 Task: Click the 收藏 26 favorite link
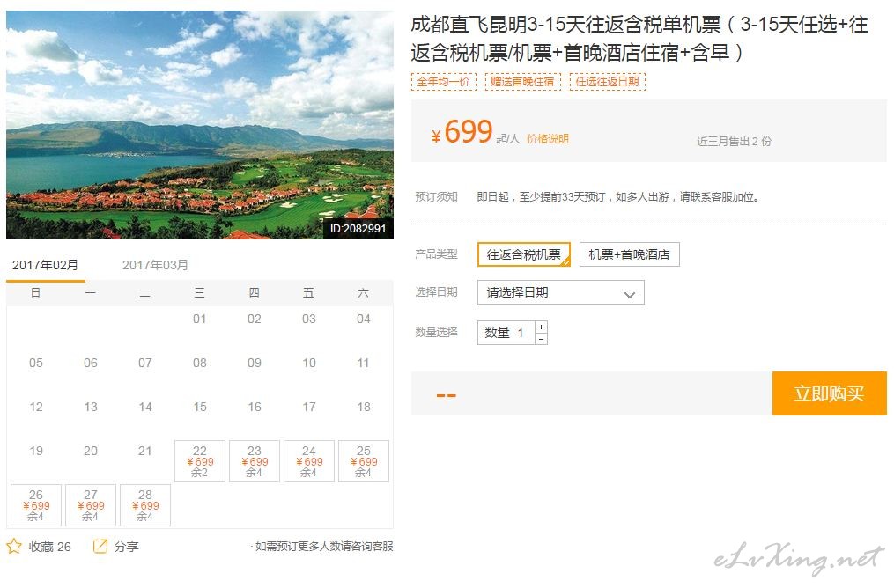pos(49,547)
